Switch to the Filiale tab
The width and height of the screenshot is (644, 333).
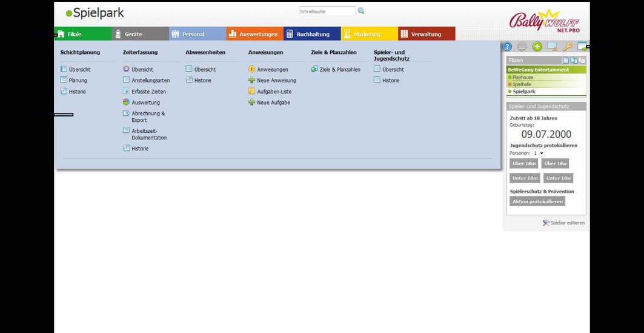82,34
